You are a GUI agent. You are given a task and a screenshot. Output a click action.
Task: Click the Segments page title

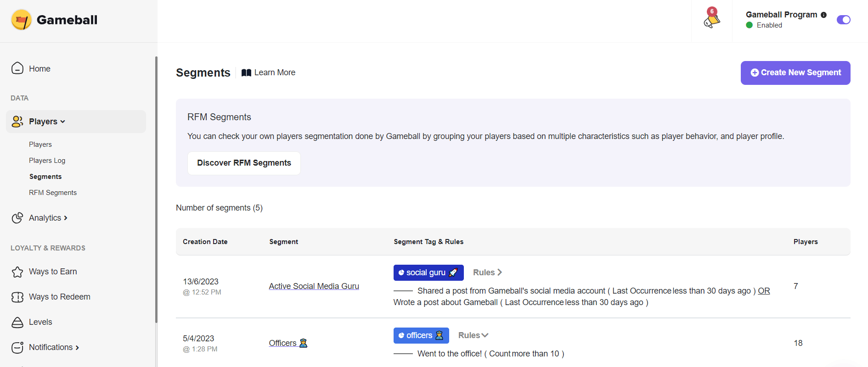coord(203,72)
